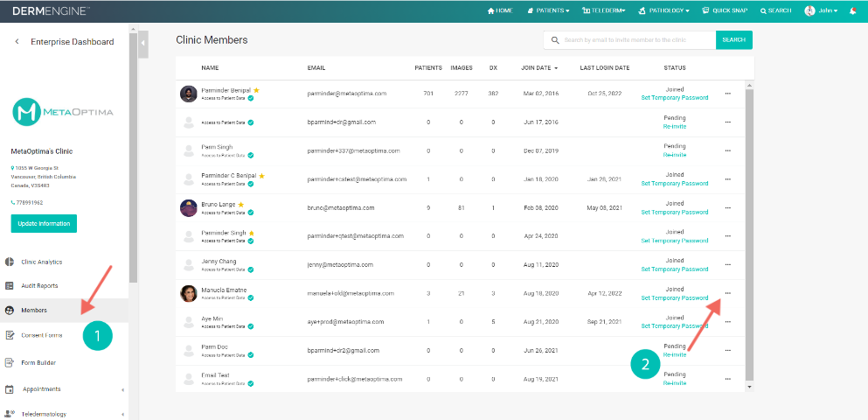Viewport: 868px width, 420px height.
Task: Click Parminder Benipal's profile avatar
Action: coord(188,94)
